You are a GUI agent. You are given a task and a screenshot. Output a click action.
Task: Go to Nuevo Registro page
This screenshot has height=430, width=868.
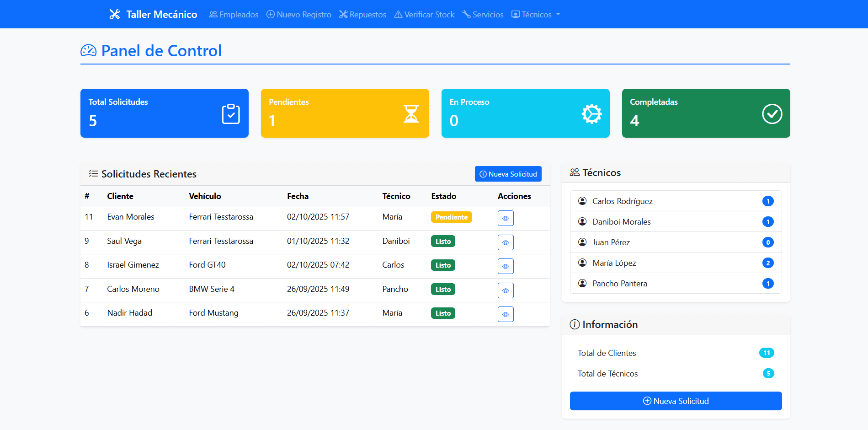point(299,15)
